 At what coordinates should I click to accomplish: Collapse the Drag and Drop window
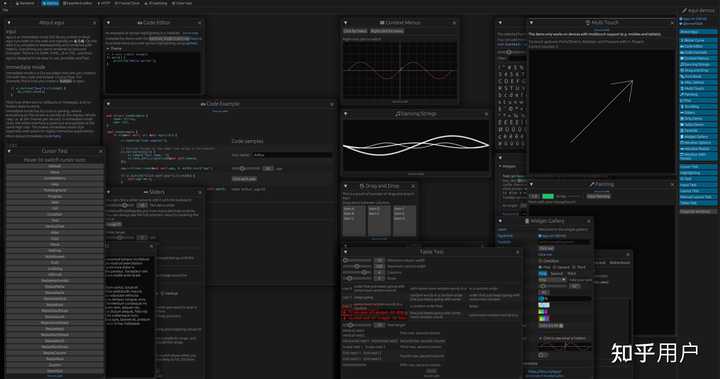(x=345, y=186)
